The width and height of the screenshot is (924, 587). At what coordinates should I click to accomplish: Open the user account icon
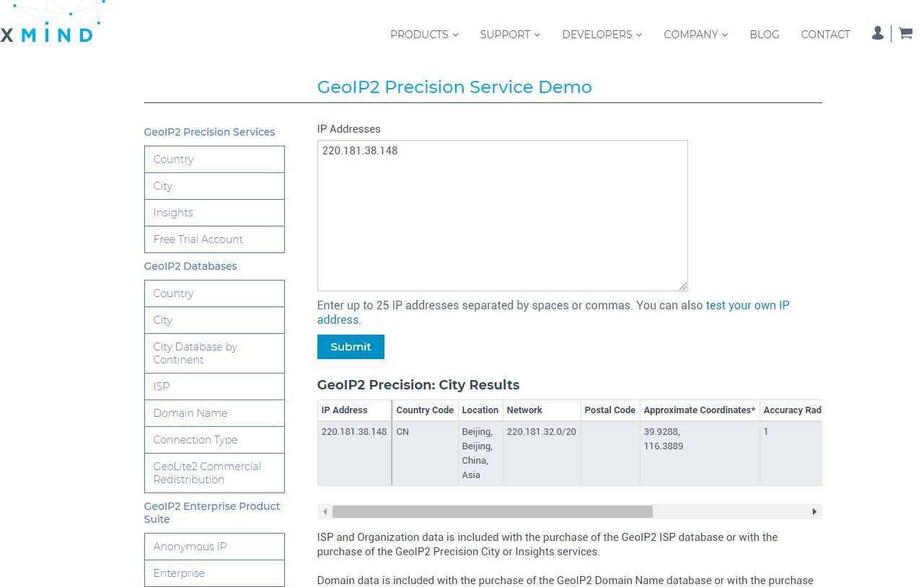[877, 33]
